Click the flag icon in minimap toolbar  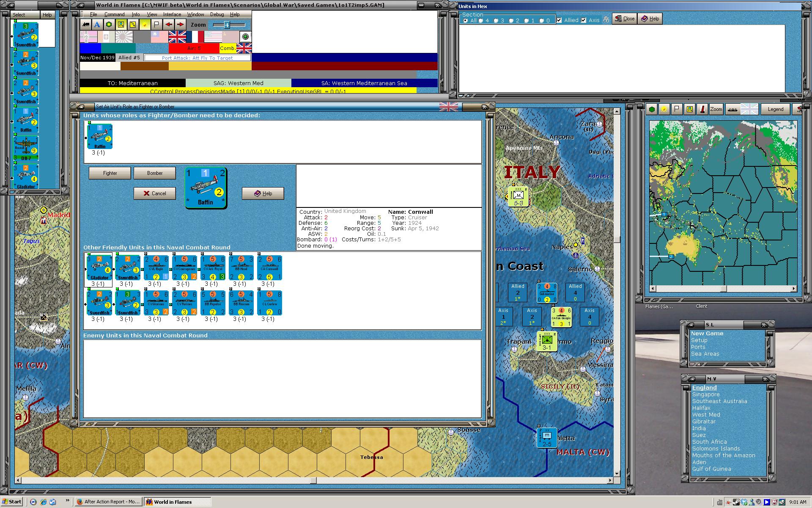point(677,109)
